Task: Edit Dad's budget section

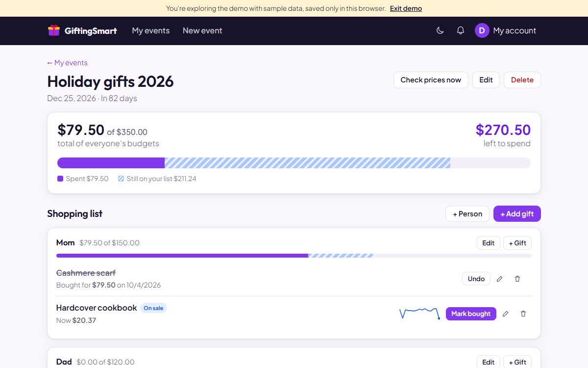Action: pyautogui.click(x=489, y=362)
